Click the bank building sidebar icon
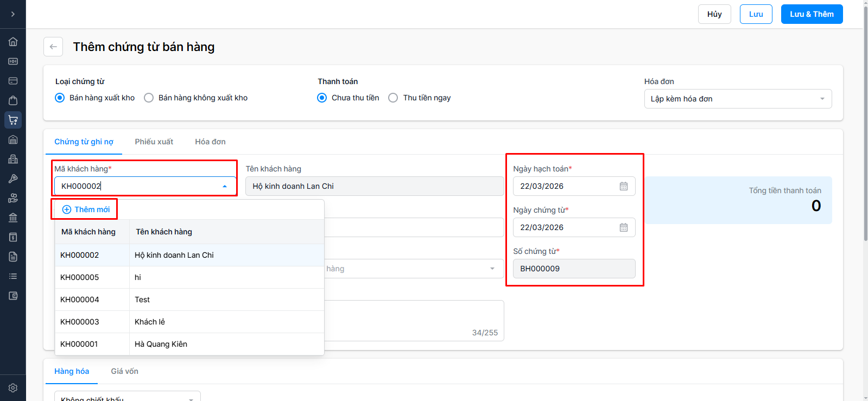The image size is (868, 401). click(x=13, y=218)
